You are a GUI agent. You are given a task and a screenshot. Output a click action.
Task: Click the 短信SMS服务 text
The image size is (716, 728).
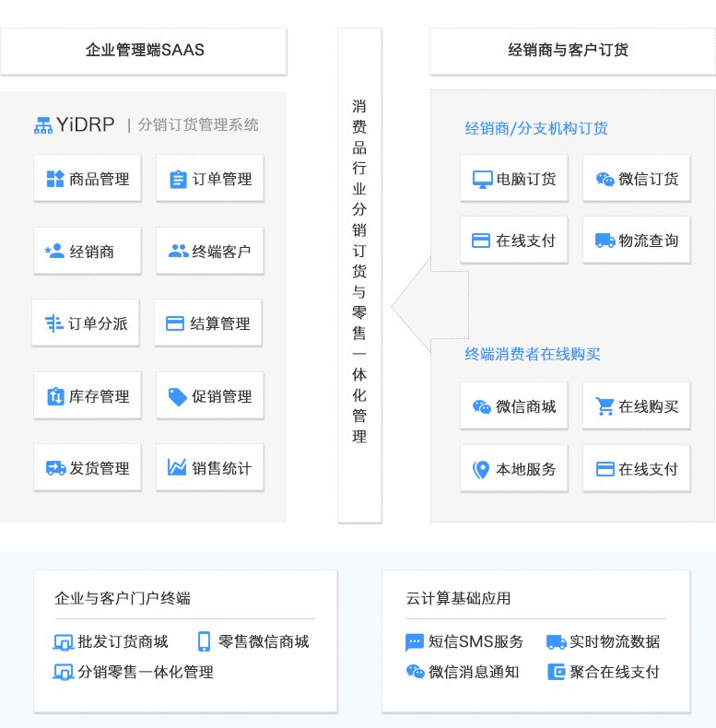coord(475,641)
